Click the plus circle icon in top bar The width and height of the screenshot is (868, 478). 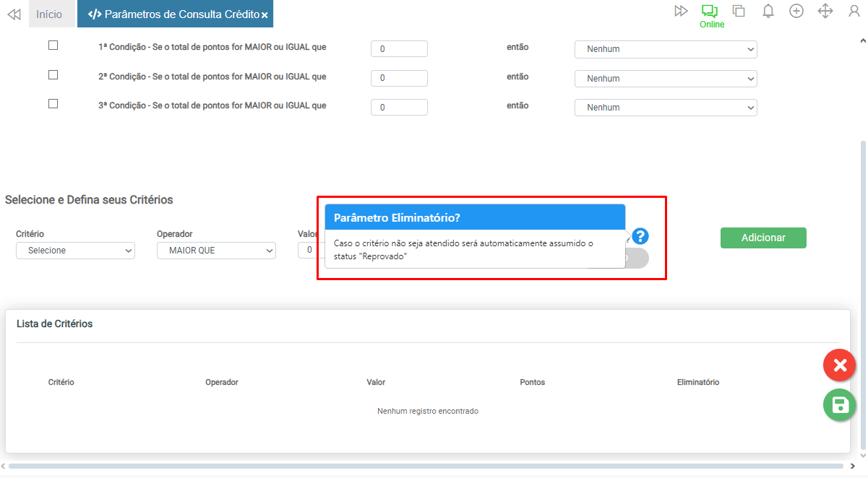click(796, 11)
